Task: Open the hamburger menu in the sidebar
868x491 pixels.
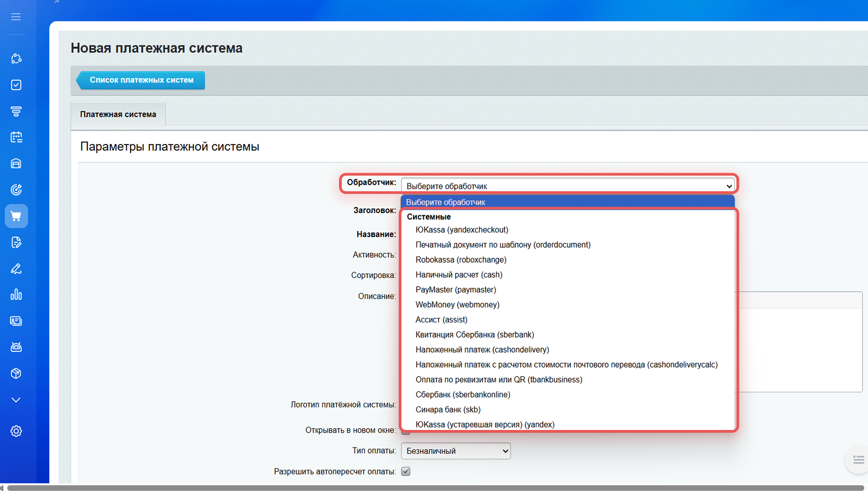Action: click(16, 17)
